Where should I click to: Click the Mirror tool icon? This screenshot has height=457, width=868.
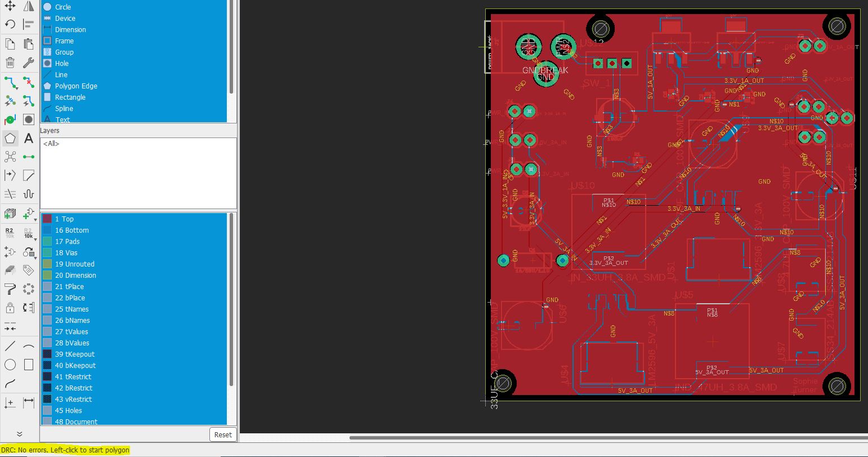[x=29, y=6]
